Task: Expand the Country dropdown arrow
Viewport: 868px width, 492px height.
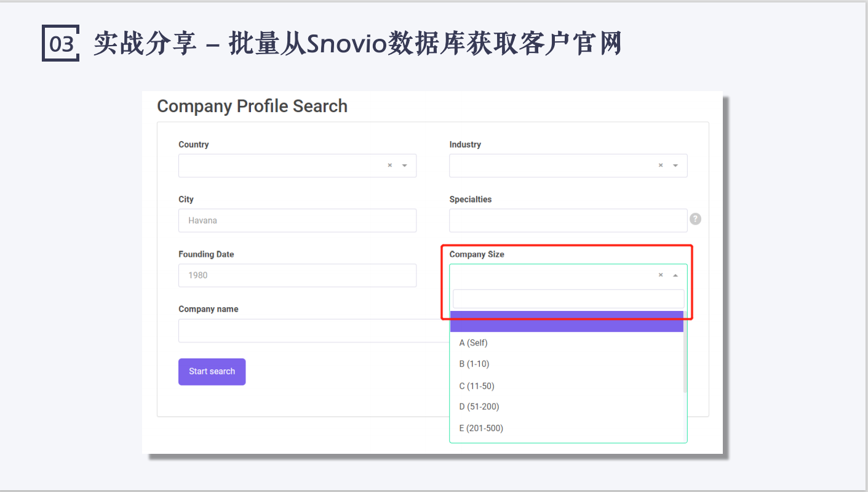Action: click(x=405, y=166)
